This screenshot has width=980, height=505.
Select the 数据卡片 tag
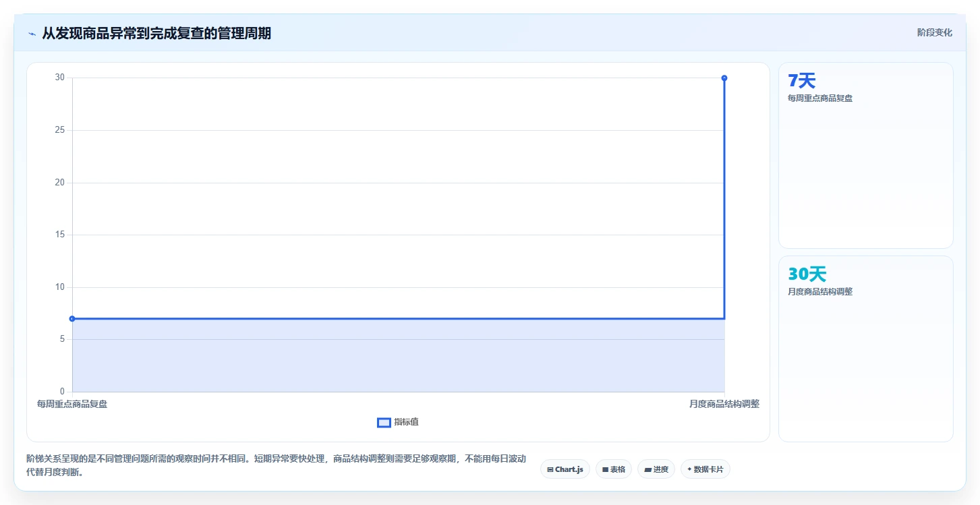[x=705, y=469]
